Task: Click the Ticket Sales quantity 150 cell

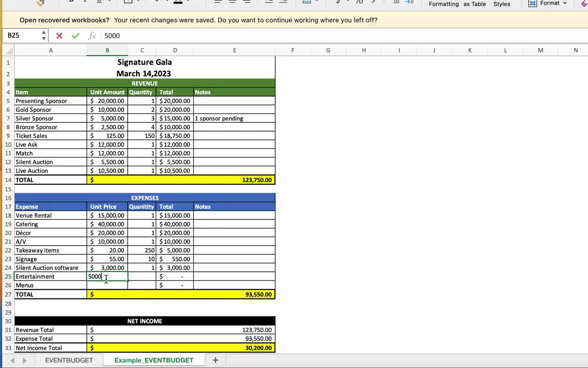Action: [142, 136]
